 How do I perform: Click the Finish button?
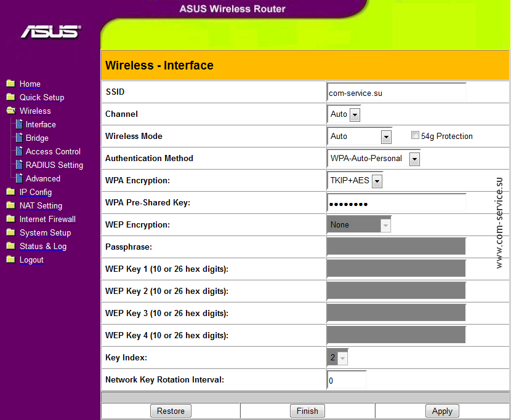coord(307,411)
